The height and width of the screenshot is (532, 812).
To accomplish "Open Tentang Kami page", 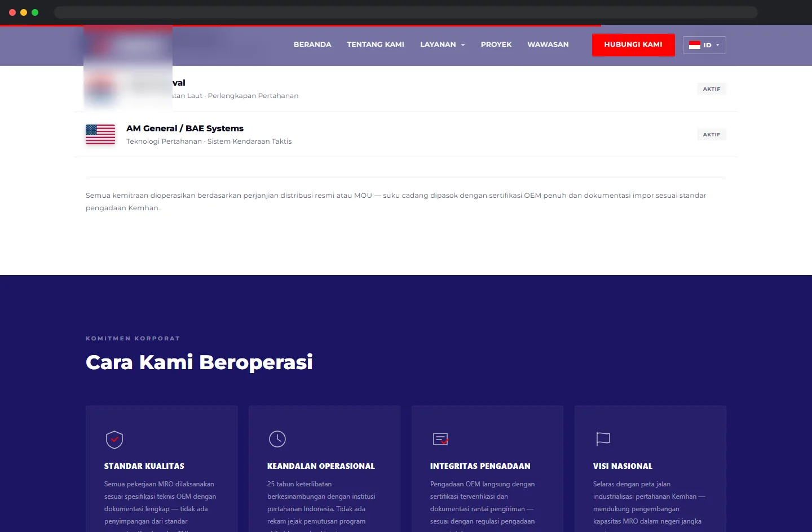I will pyautogui.click(x=376, y=45).
